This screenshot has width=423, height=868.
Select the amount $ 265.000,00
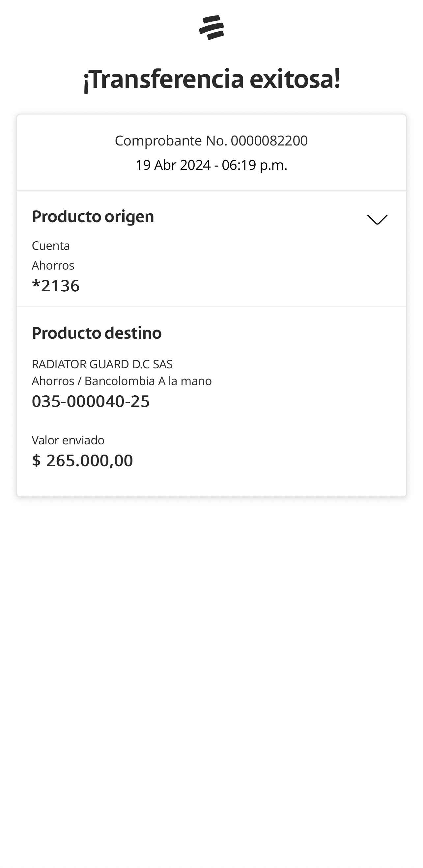(82, 460)
